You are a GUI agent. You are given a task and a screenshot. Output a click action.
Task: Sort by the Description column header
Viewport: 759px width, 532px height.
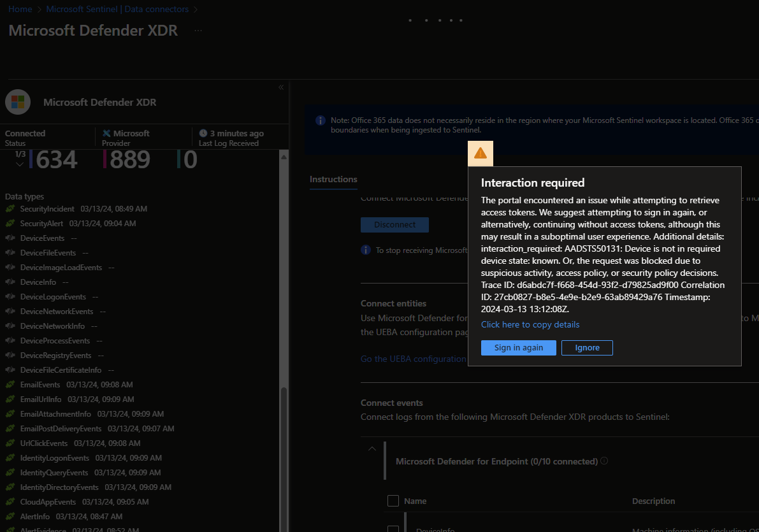(x=653, y=501)
